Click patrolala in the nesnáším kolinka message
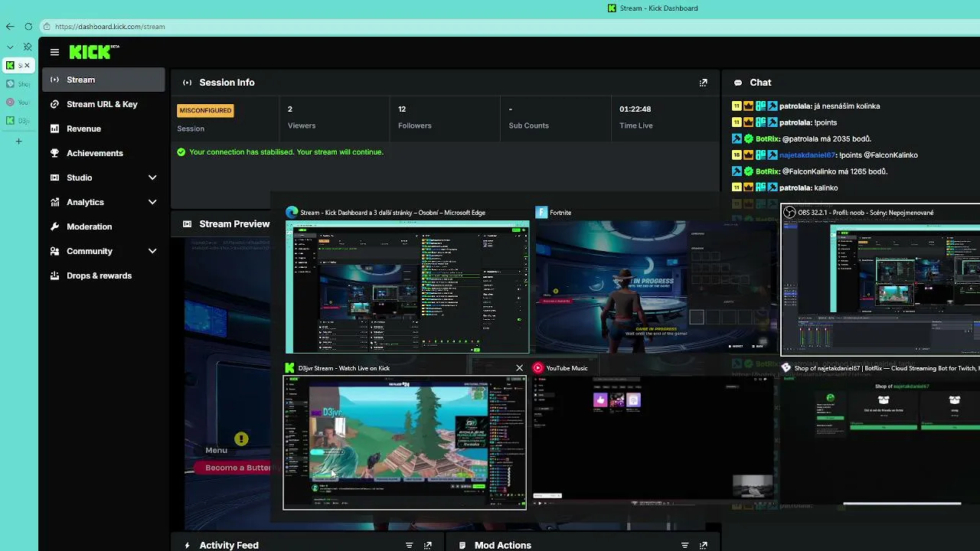Screen dimensions: 980x551 795,106
